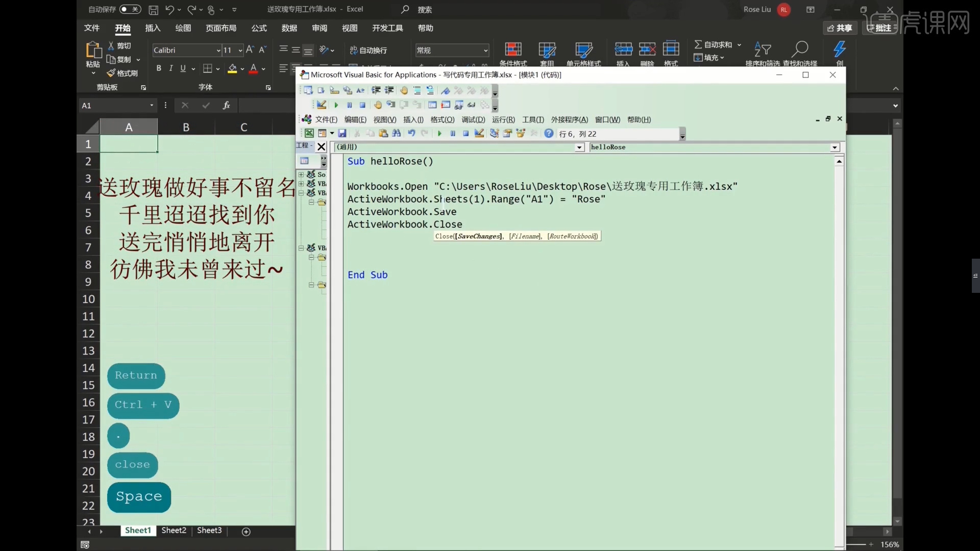
Task: Run the macro with standard toolbar play button
Action: (439, 134)
